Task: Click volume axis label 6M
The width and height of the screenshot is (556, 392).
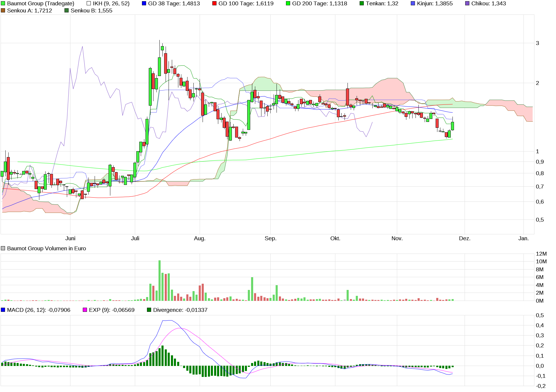Action: (x=540, y=277)
